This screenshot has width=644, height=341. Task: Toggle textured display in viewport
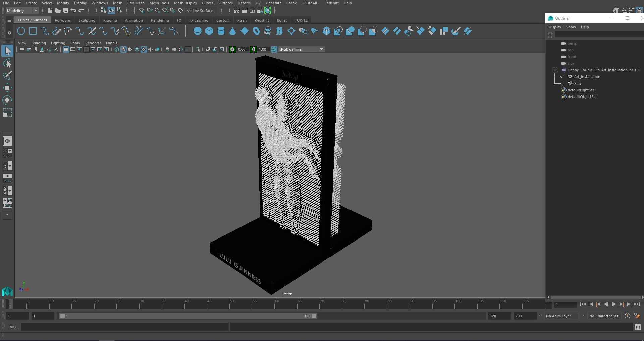(x=144, y=49)
